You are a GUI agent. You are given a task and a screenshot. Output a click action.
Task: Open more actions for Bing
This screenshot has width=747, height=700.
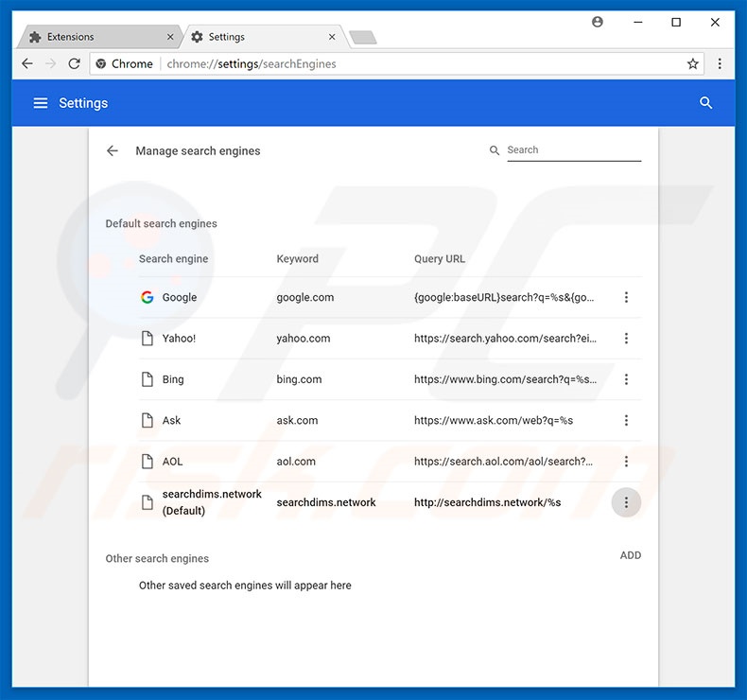pyautogui.click(x=626, y=379)
